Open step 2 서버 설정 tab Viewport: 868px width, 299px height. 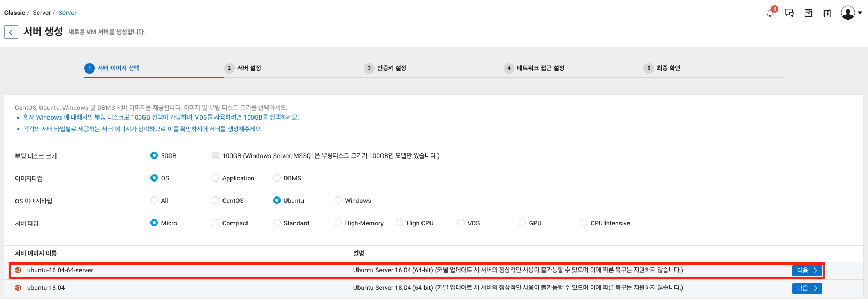(243, 68)
